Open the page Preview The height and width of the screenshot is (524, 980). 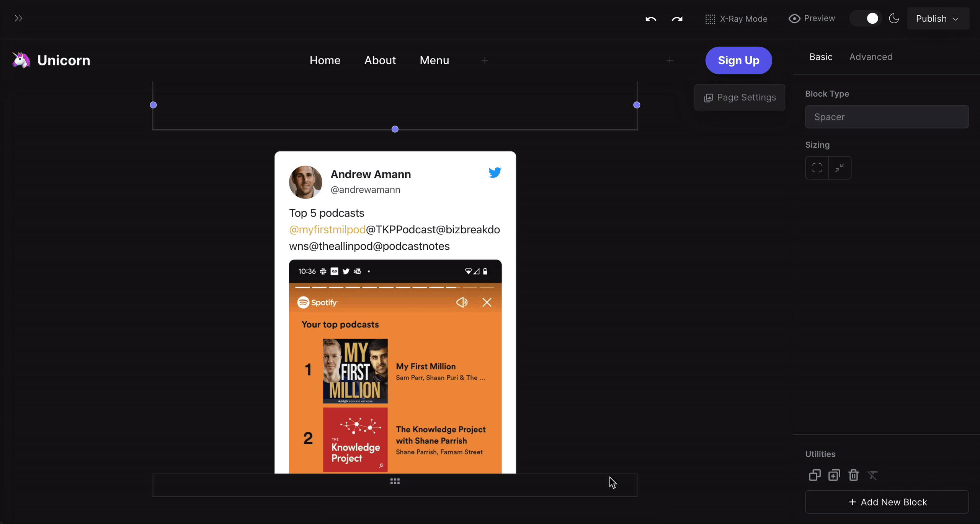tap(812, 18)
